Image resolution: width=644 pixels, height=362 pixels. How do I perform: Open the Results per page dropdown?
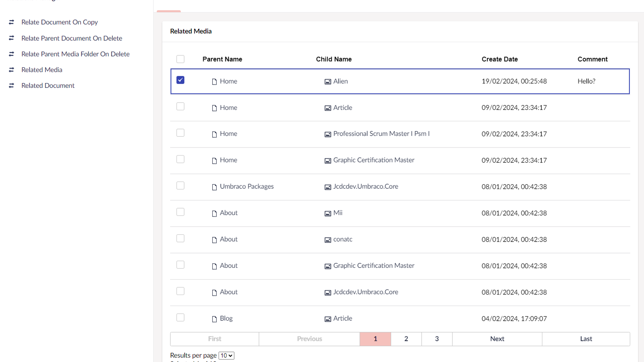(x=226, y=356)
